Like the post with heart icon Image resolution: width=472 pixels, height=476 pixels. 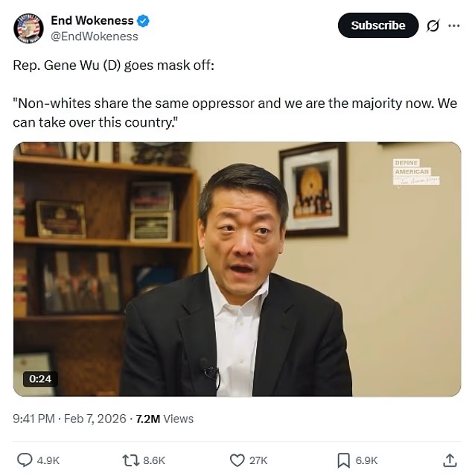237,460
